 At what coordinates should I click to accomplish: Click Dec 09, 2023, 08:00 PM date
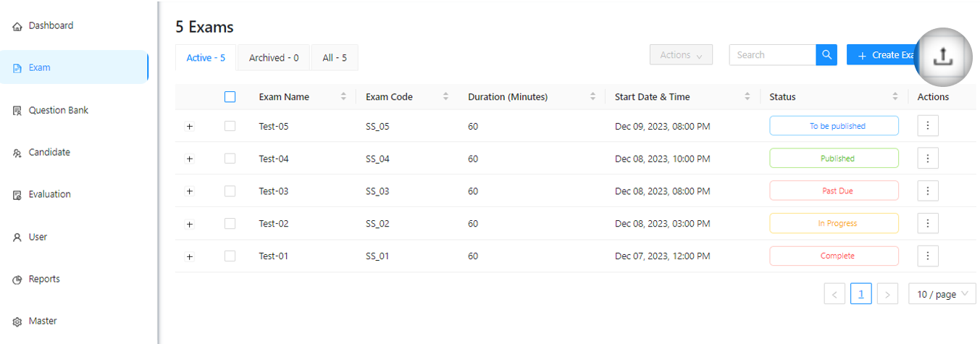(x=662, y=127)
